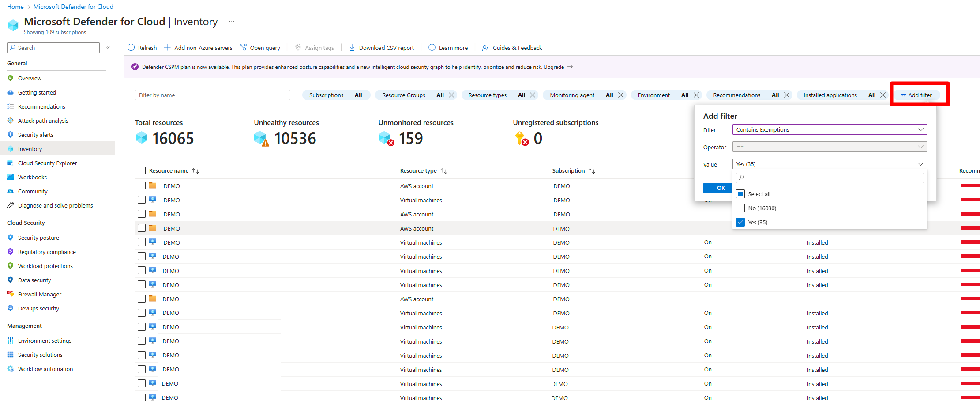Open Regulatory compliance
This screenshot has height=405, width=980.
click(47, 252)
